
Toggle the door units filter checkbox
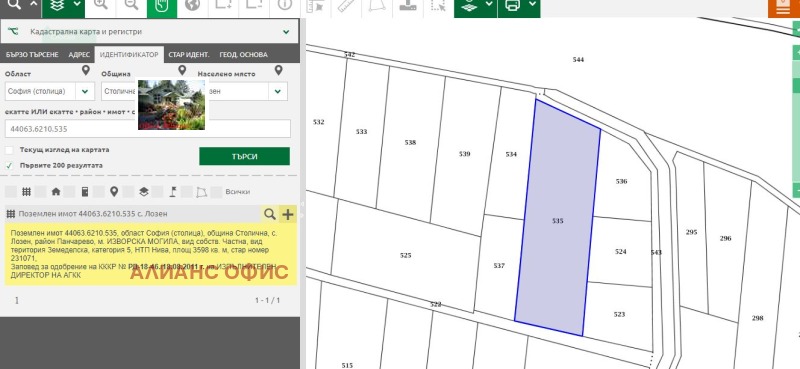coord(69,192)
